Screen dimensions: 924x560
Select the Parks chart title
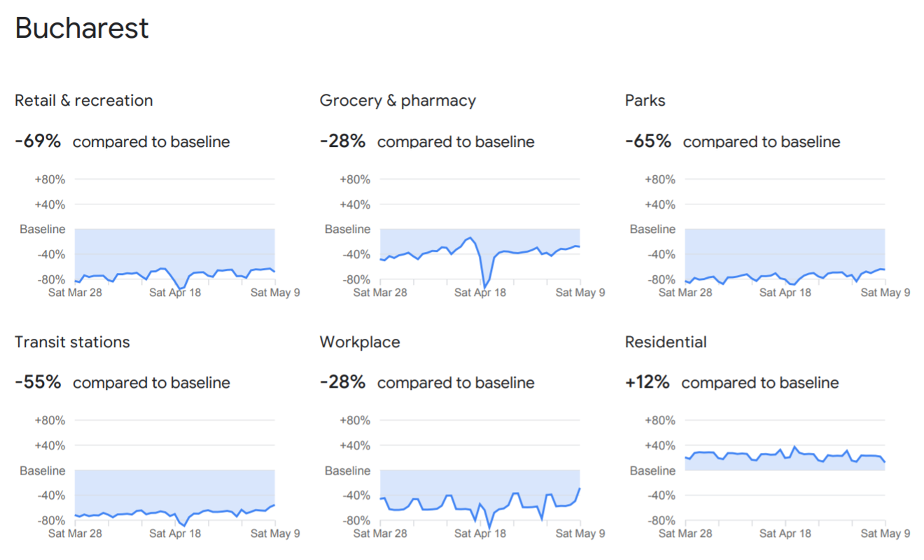point(645,100)
